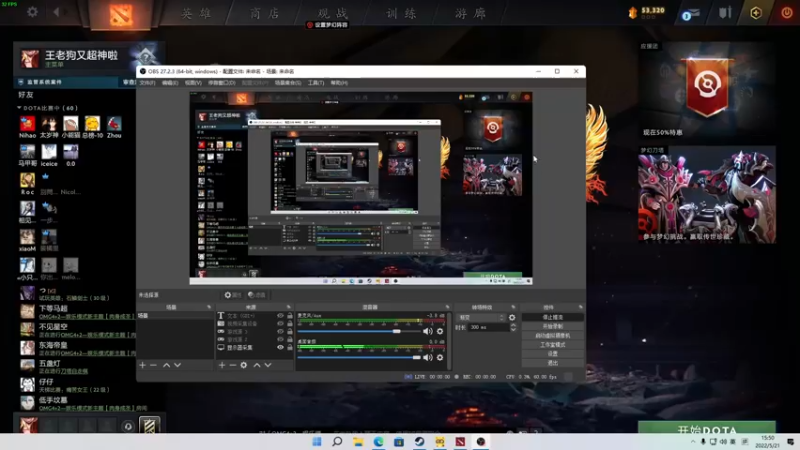Image resolution: width=800 pixels, height=450 pixels.
Task: Open the Dota mail notifications icon
Action: (x=690, y=14)
